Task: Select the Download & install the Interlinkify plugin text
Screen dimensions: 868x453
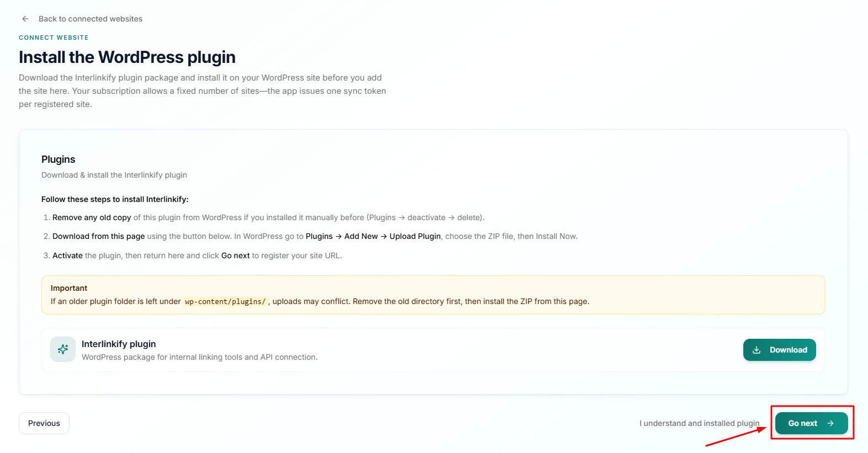Action: click(x=114, y=175)
